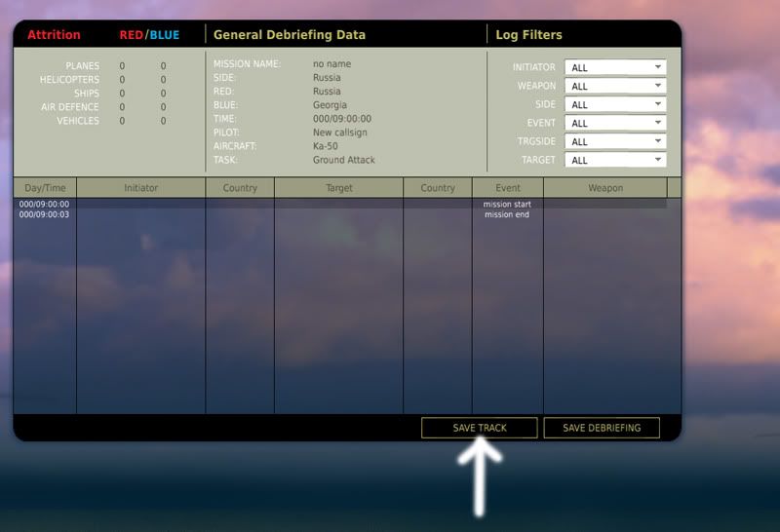Viewport: 780px width, 532px height.
Task: Click the Event column header
Action: (507, 188)
